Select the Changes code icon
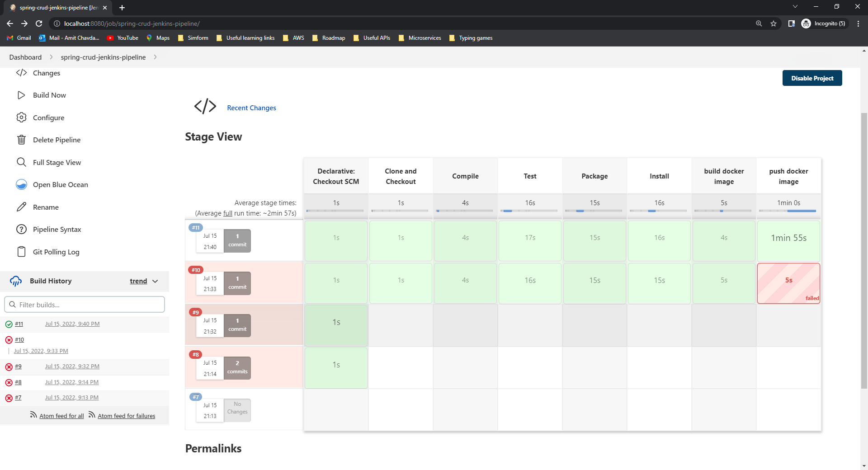This screenshot has width=868, height=470. (21, 73)
